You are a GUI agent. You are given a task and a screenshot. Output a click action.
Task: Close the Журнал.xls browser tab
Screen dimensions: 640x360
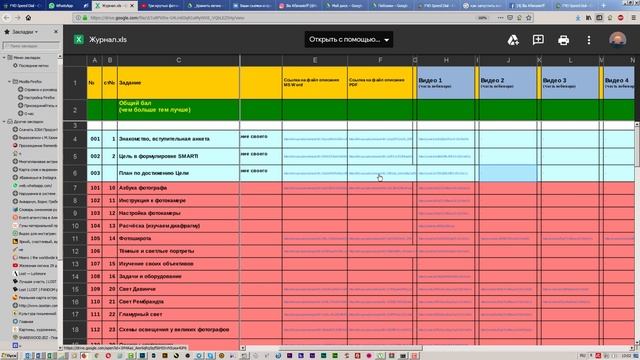coord(132,6)
